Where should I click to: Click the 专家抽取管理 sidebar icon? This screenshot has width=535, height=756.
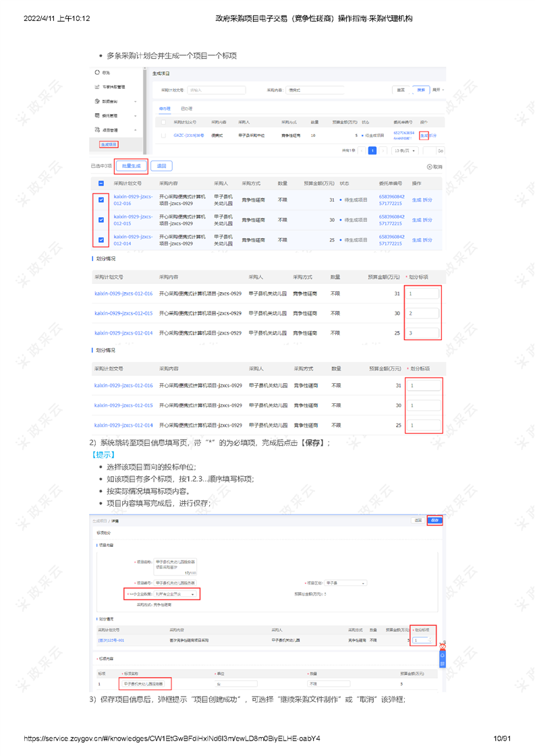click(x=98, y=87)
